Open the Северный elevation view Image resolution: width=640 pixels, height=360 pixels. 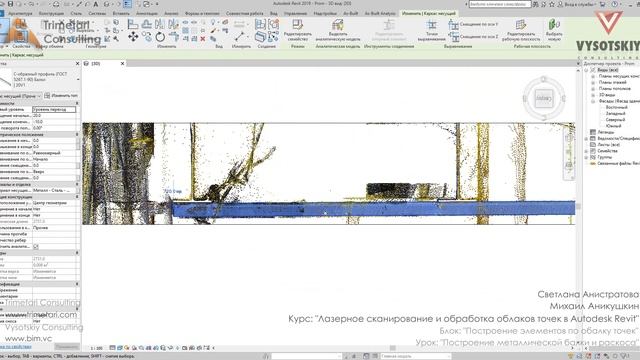[615, 120]
